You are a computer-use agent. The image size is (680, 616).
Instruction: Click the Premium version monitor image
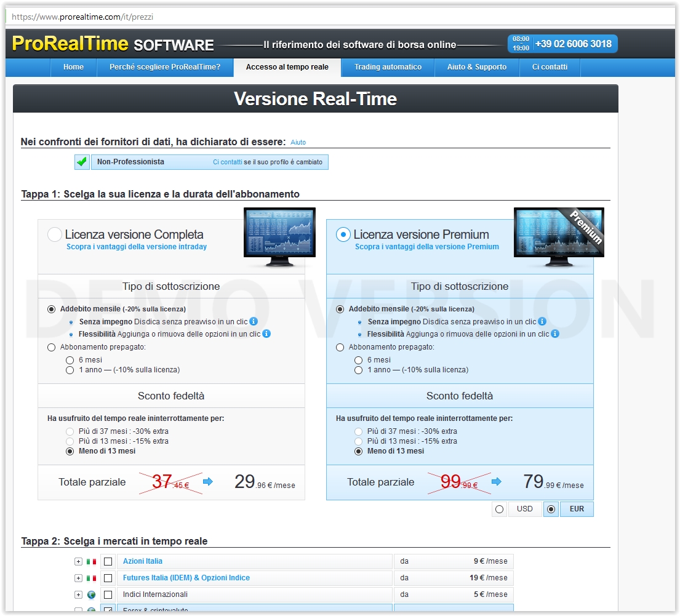pos(559,237)
